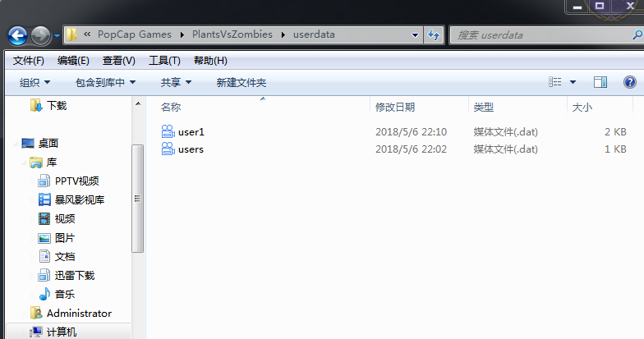Screen dimensions: 644x339
Task: Select userdata segment in address bar
Action: [314, 34]
